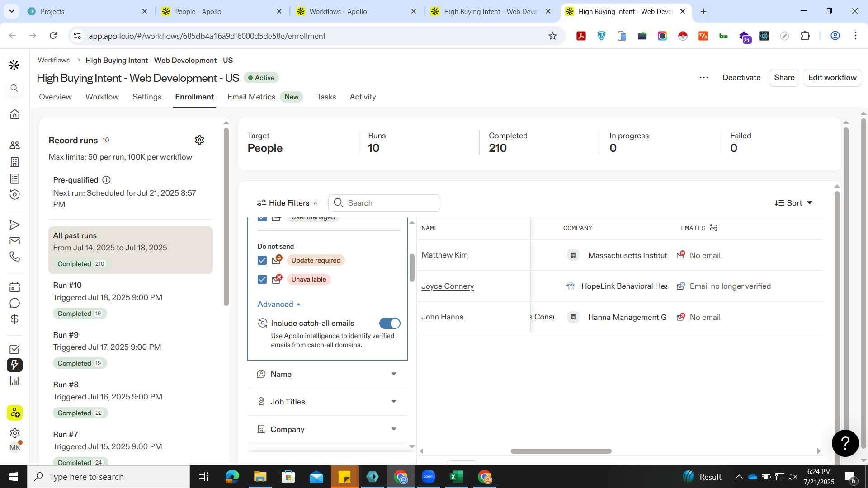
Task: Open Companies building icon in sidebar
Action: tap(14, 162)
